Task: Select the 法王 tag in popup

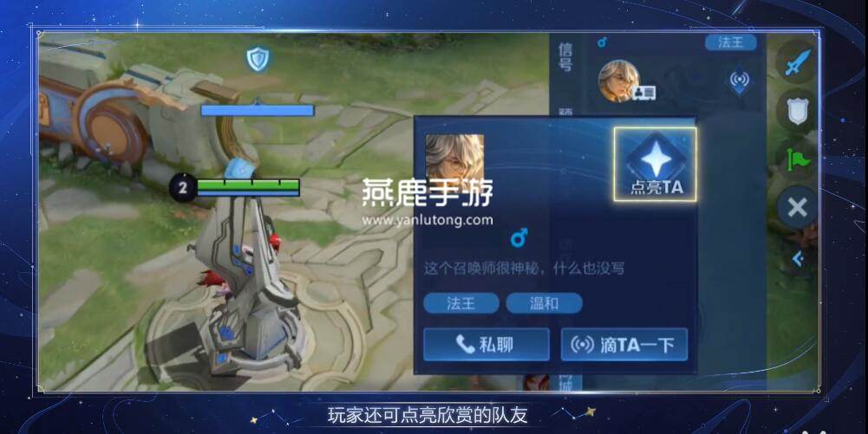Action: click(x=461, y=303)
